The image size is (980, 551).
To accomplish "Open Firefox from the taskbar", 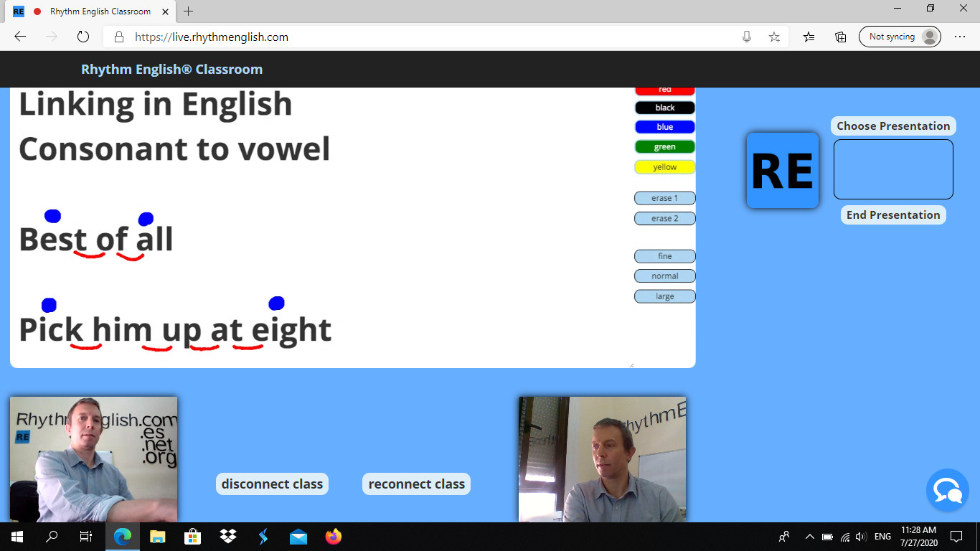I will [334, 536].
